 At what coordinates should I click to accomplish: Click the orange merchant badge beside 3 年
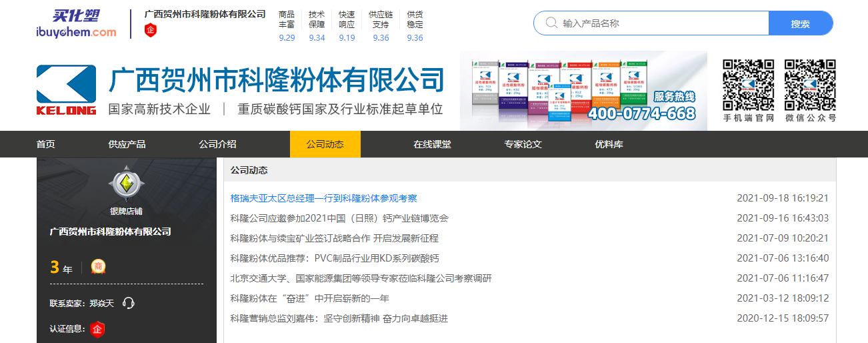pos(99,267)
